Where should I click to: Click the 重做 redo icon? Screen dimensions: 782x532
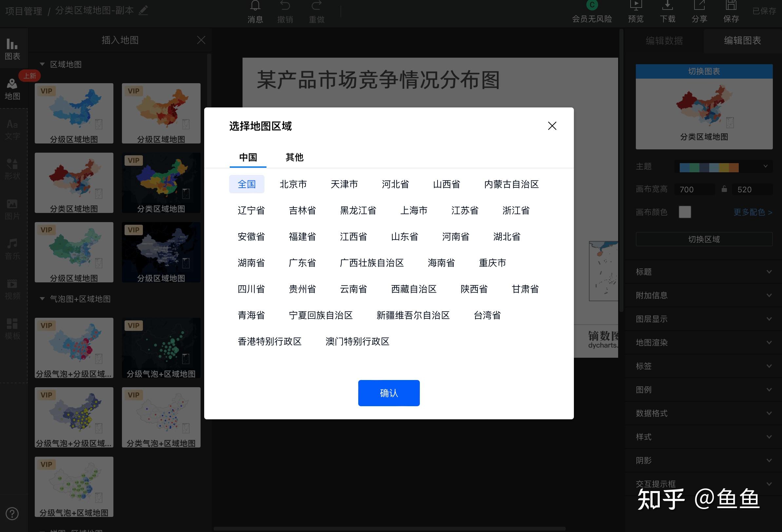[x=317, y=6]
